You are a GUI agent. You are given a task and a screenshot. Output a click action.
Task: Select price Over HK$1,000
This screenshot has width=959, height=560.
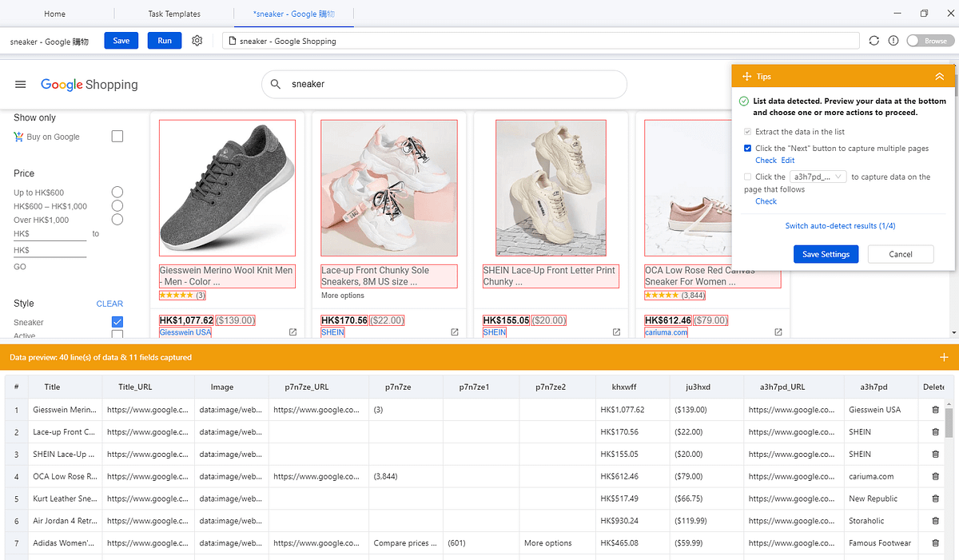click(x=117, y=219)
